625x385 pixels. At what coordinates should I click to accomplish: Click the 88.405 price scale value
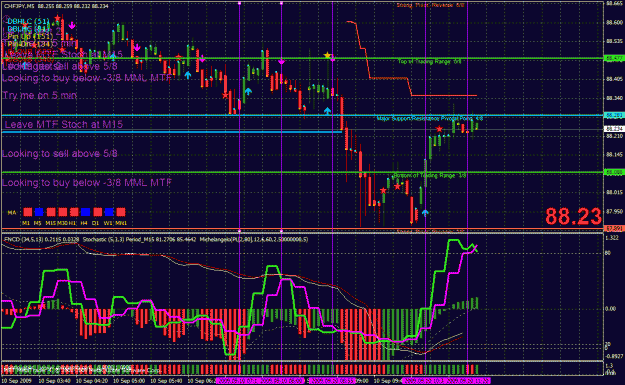[614, 79]
